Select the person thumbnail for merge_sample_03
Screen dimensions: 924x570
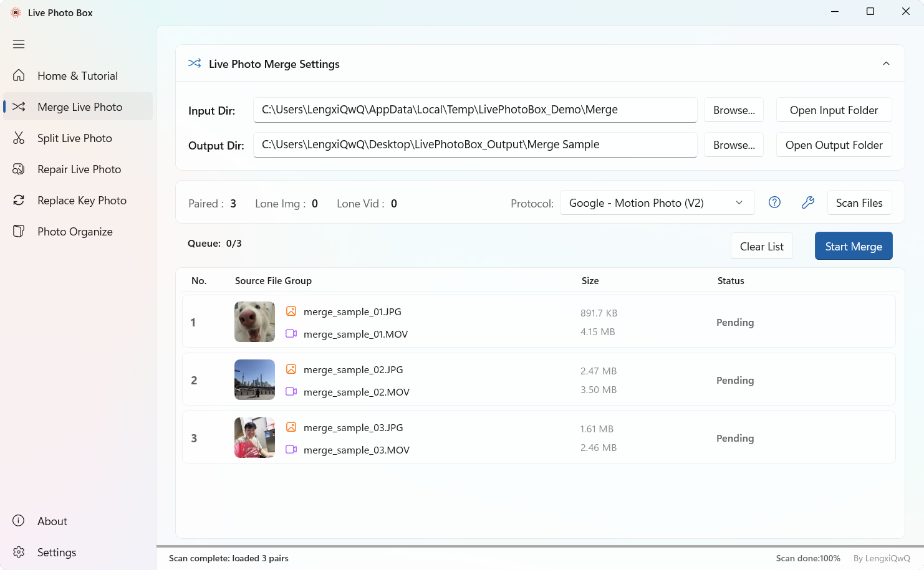point(254,437)
